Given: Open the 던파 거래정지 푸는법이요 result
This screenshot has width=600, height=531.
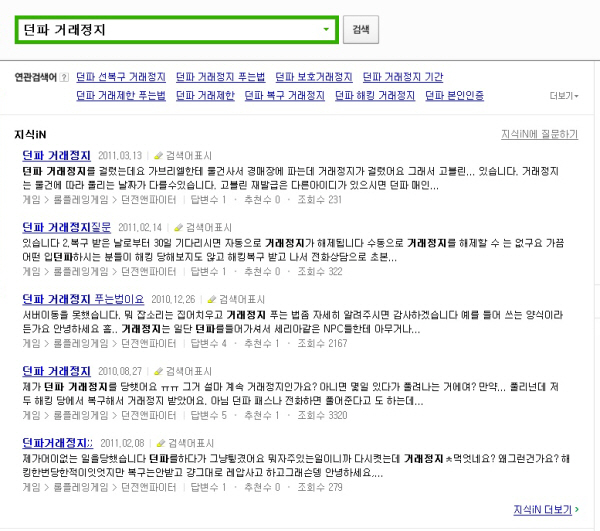Looking at the screenshot, I should click(83, 299).
